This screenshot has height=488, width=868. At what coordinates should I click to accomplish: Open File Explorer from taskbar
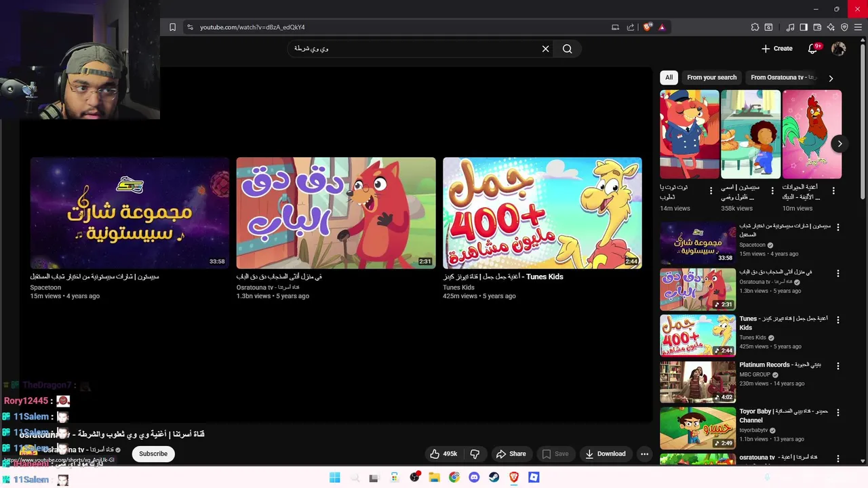[434, 477]
